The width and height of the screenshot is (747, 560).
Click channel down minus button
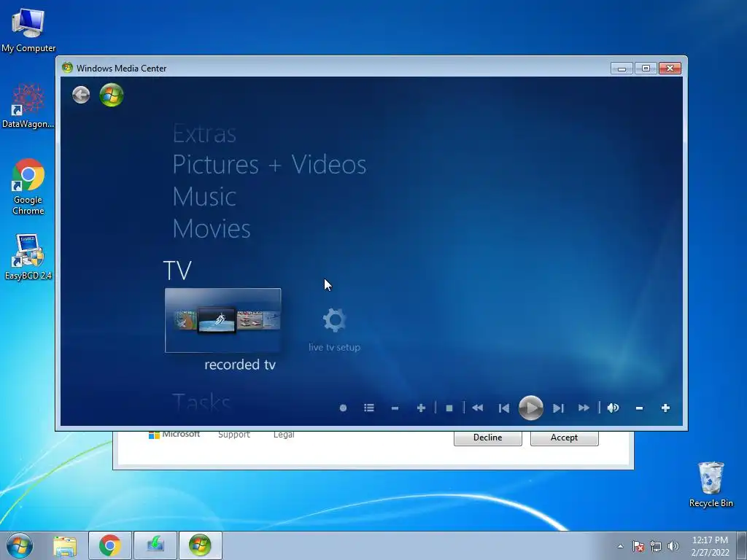(395, 408)
